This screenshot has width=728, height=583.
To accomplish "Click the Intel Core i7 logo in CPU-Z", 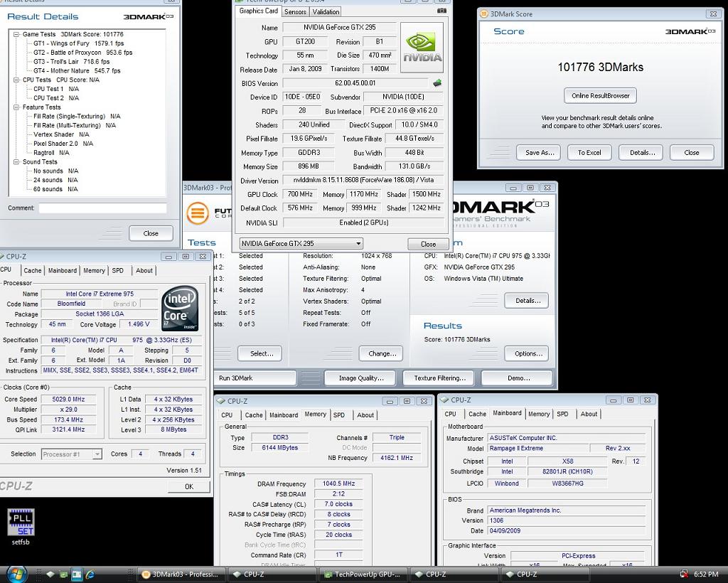I will (180, 309).
